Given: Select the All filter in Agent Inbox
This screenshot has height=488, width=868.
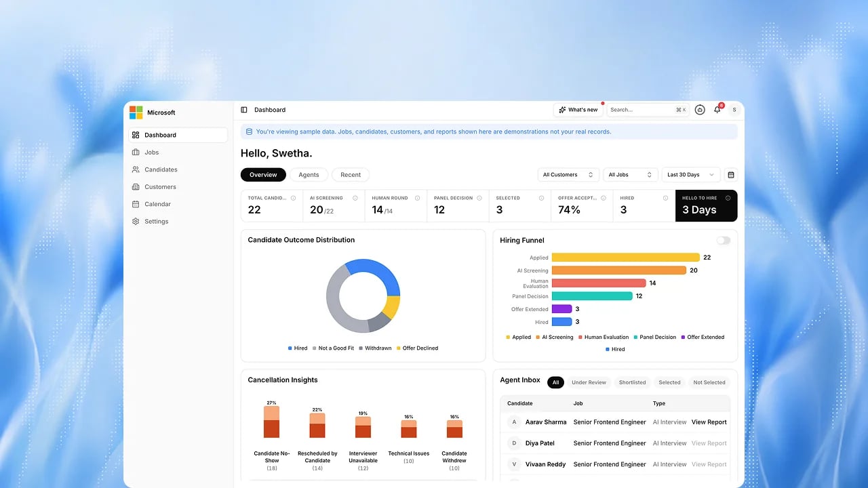Looking at the screenshot, I should [x=555, y=382].
